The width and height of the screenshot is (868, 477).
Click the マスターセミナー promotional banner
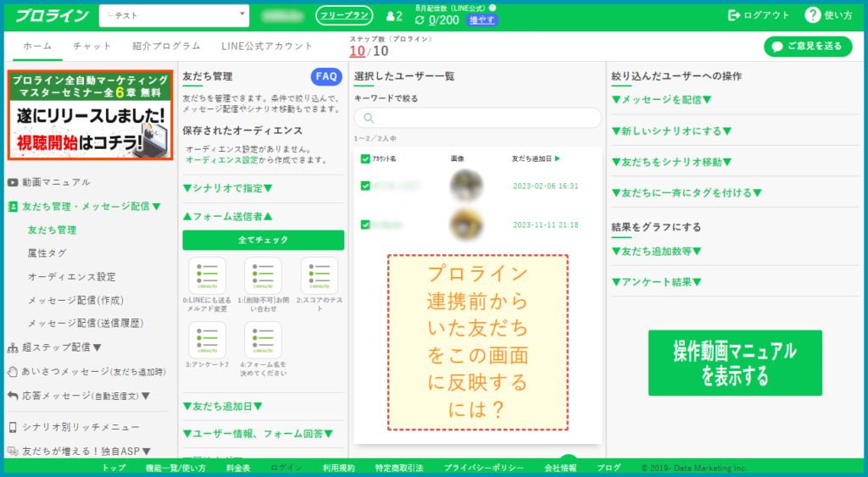tap(90, 115)
